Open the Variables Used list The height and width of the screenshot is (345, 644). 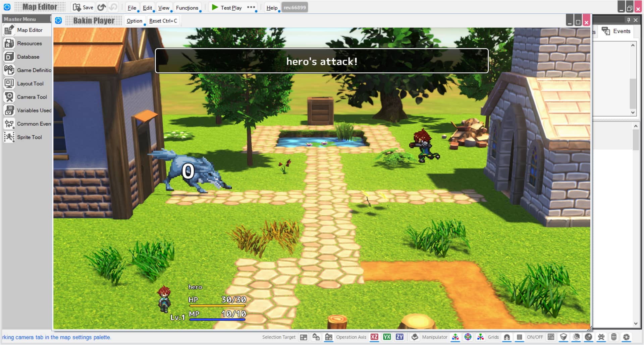click(x=27, y=111)
